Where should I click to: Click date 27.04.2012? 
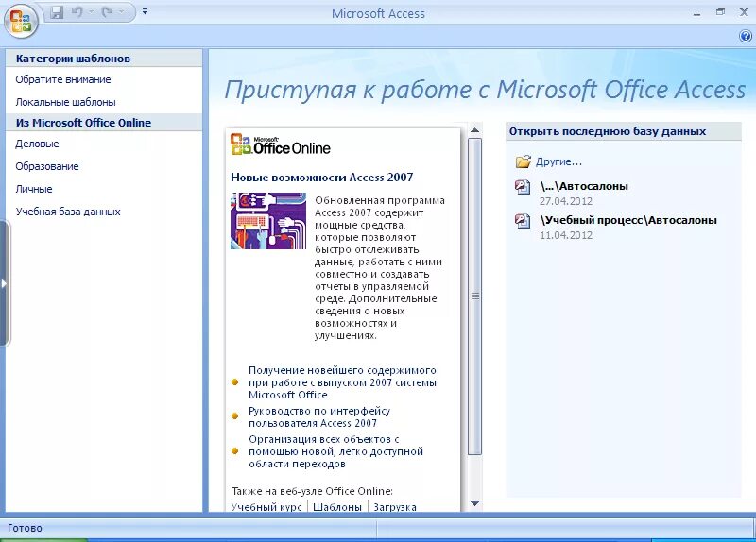(565, 201)
